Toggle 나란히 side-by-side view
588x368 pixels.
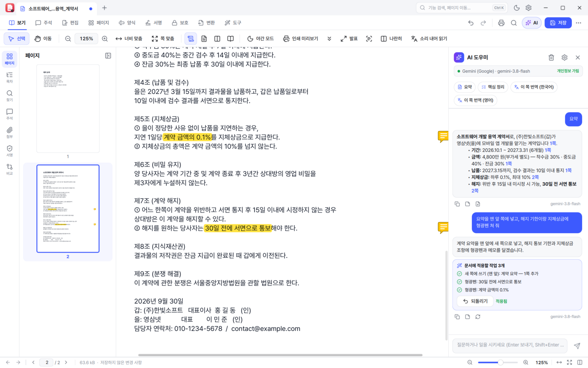tap(391, 39)
